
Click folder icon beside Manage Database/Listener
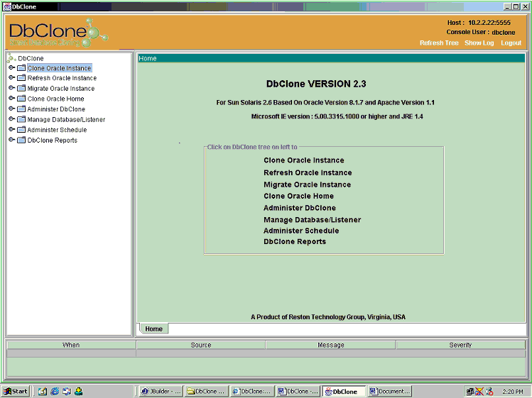click(x=21, y=119)
